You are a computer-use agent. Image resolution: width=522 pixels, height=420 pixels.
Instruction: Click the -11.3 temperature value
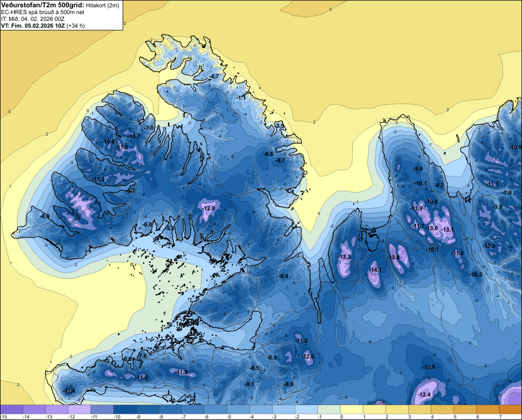99,179
